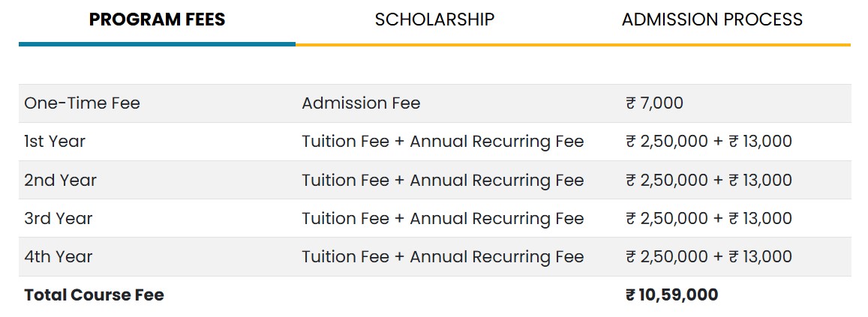
Task: Open the Program Fees tab
Action: click(x=158, y=20)
